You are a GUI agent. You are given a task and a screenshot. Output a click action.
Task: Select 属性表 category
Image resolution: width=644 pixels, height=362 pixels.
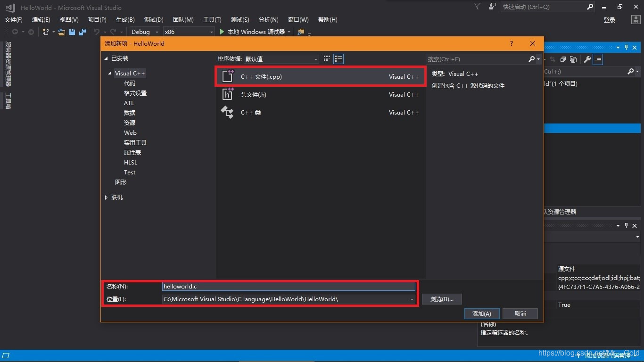click(132, 152)
